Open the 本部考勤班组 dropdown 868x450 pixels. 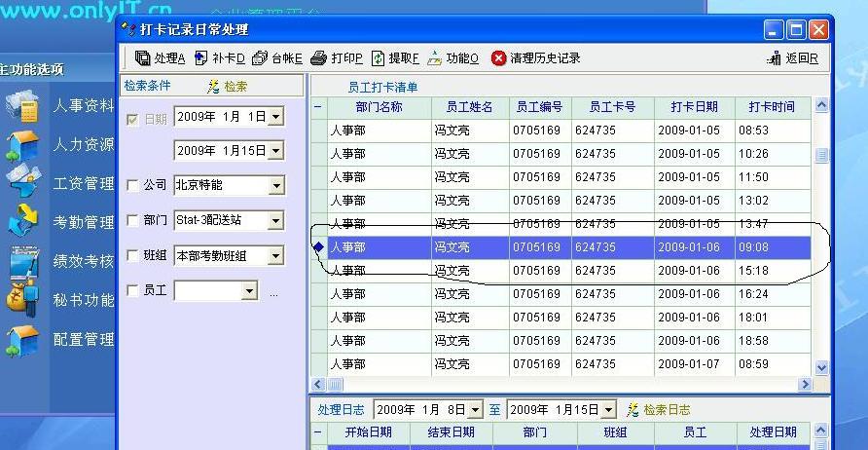276,255
